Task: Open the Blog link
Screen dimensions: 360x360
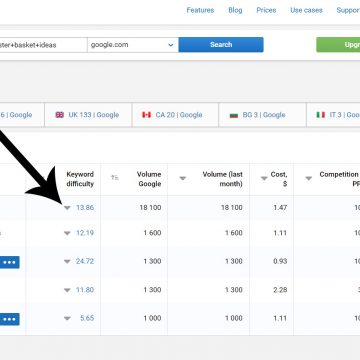Action: click(x=235, y=10)
